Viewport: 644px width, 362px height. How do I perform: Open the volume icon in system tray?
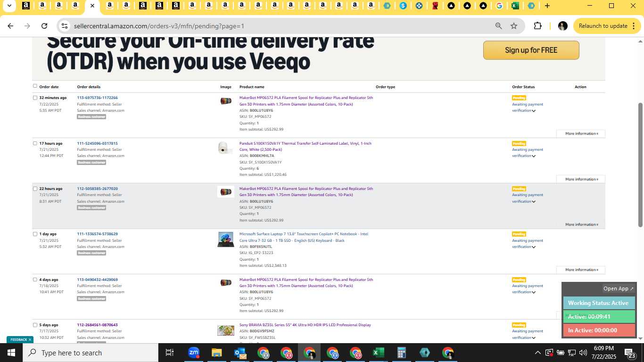point(583,353)
